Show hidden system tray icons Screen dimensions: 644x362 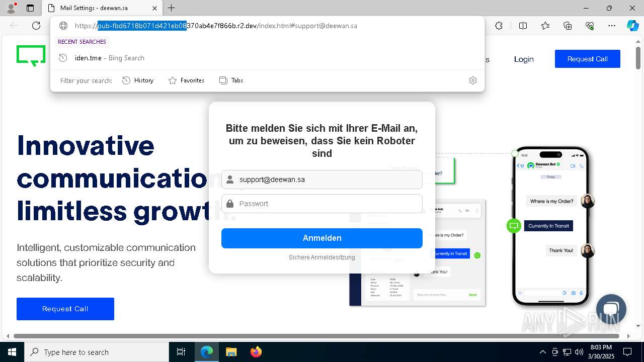(x=542, y=352)
